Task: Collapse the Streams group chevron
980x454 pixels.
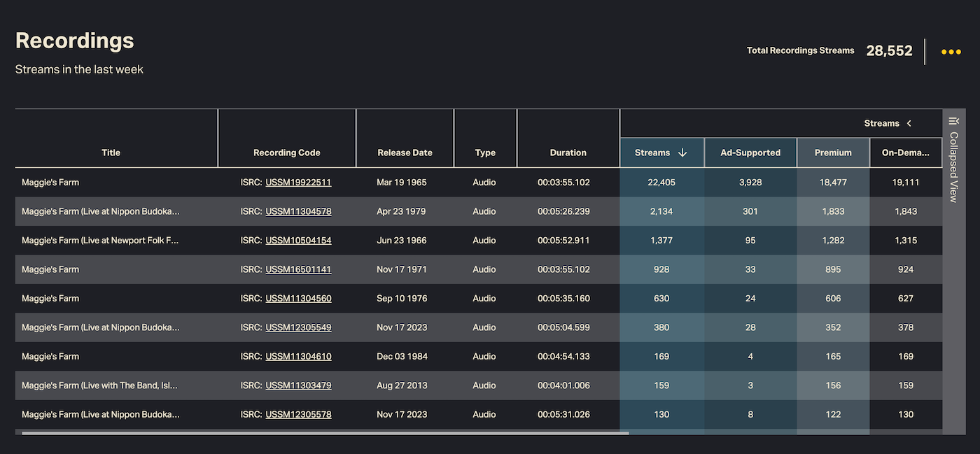Action: pos(909,123)
